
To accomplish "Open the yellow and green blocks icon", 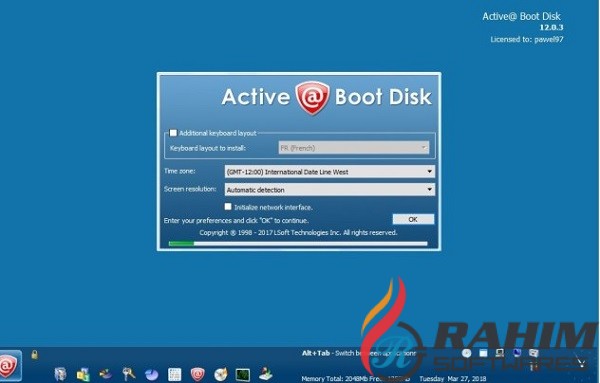I will (83, 374).
